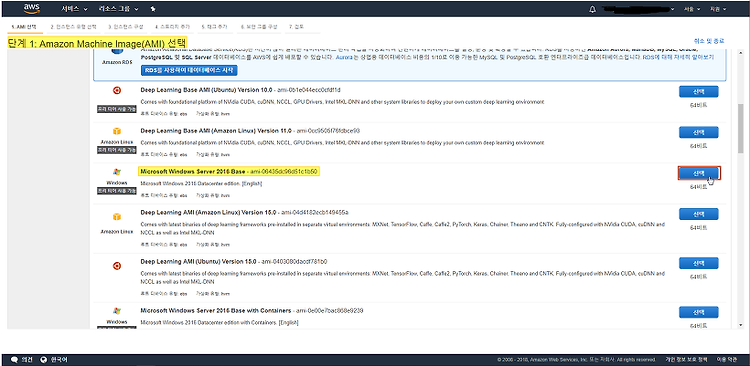Image resolution: width=750 pixels, height=366 pixels.
Task: Click Ubuntu icon for Deep Learning AMI 15.0
Action: [x=117, y=266]
